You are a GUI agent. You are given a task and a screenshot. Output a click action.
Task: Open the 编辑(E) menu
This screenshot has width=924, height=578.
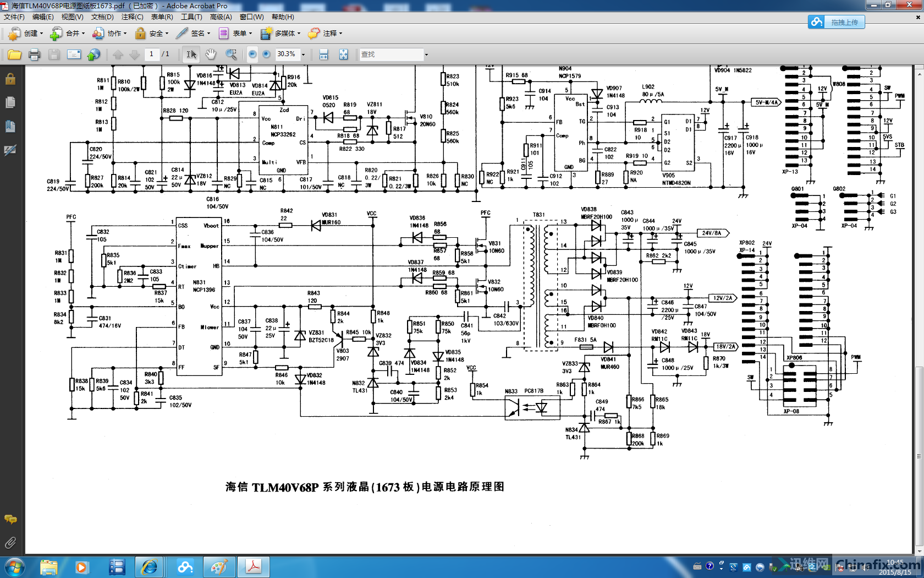(43, 17)
